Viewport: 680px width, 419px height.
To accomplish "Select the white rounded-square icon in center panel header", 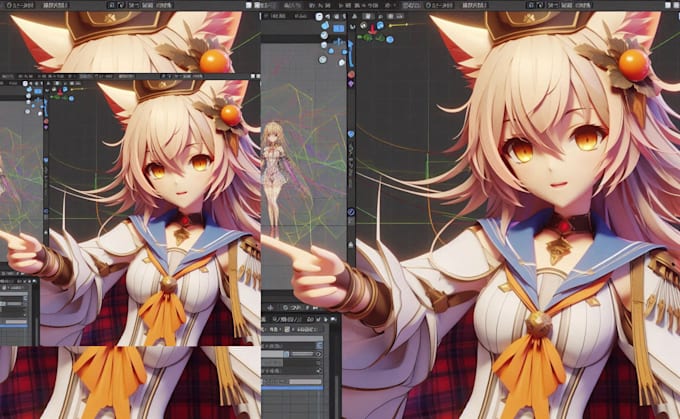I will pos(319,16).
